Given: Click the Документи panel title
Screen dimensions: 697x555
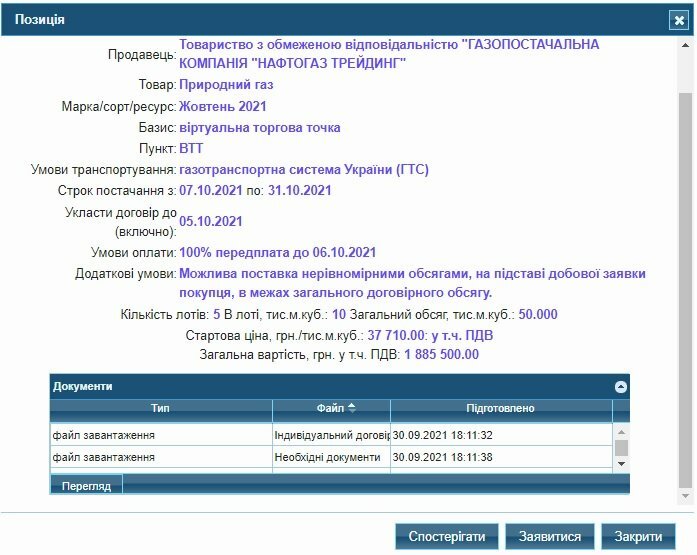Looking at the screenshot, I should 83,387.
